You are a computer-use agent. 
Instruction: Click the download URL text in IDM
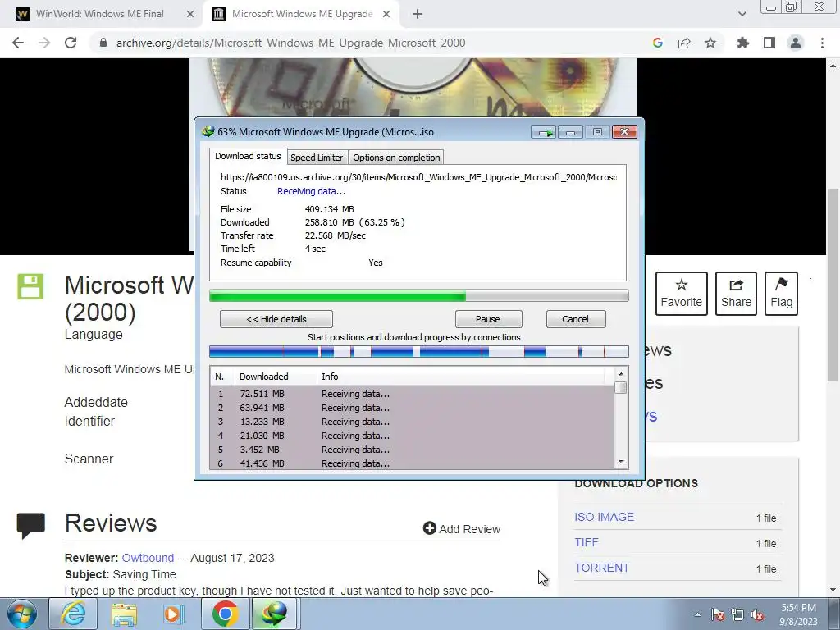[419, 177]
